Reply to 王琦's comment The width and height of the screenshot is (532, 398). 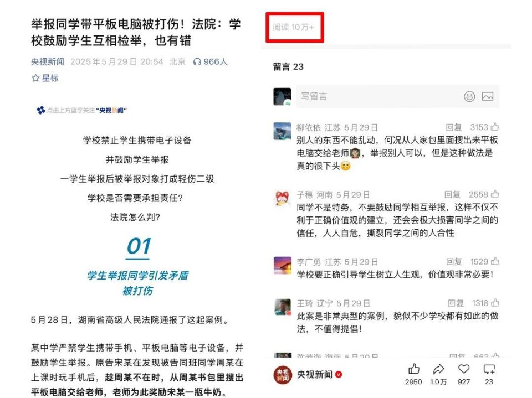click(456, 303)
